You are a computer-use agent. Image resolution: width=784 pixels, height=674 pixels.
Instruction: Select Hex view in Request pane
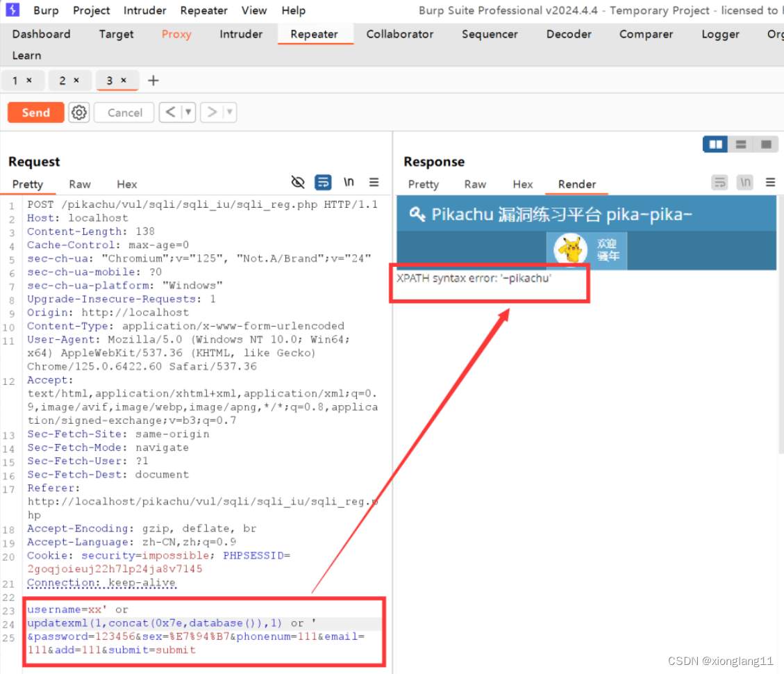[126, 184]
